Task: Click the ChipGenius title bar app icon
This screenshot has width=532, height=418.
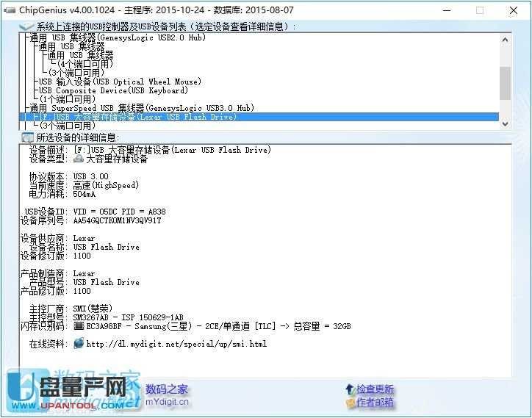Action: 9,10
